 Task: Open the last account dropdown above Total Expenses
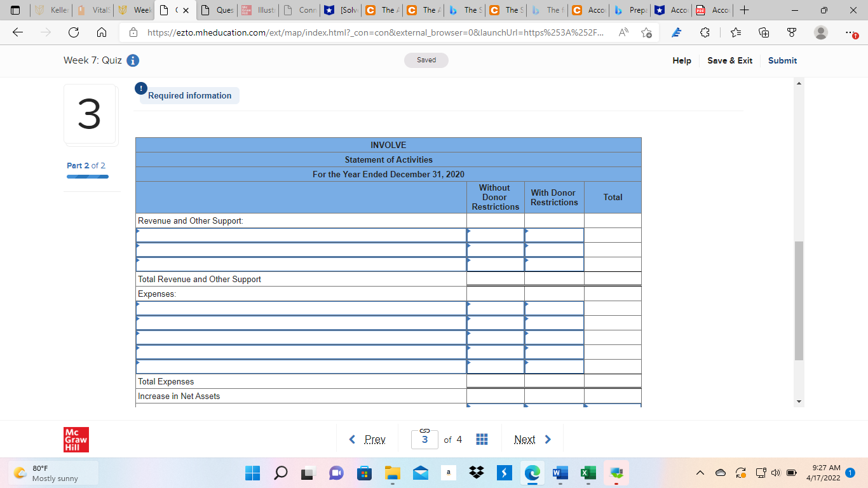tap(301, 367)
